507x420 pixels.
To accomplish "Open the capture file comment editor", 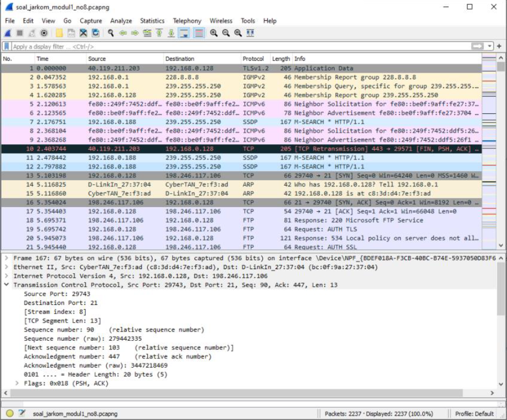I will click(x=21, y=413).
